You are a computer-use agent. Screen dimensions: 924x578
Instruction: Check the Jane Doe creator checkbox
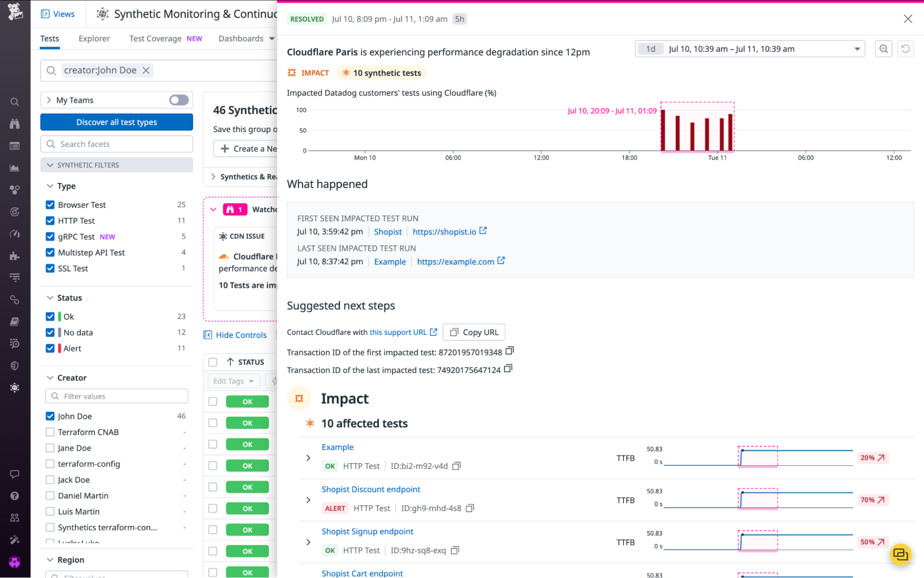pyautogui.click(x=50, y=448)
